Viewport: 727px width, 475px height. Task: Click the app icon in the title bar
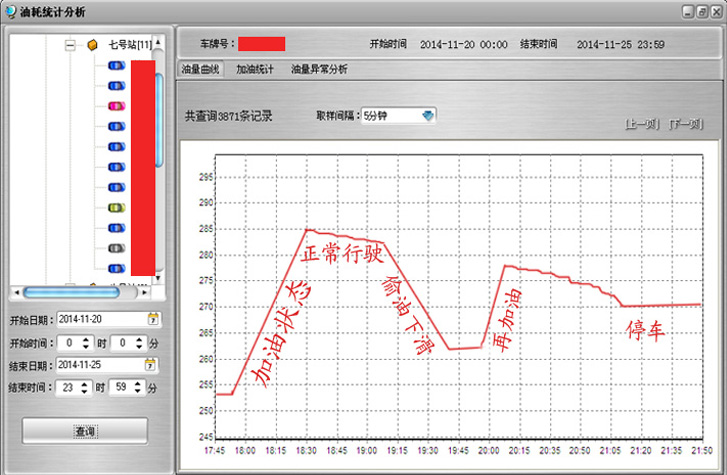(x=10, y=10)
